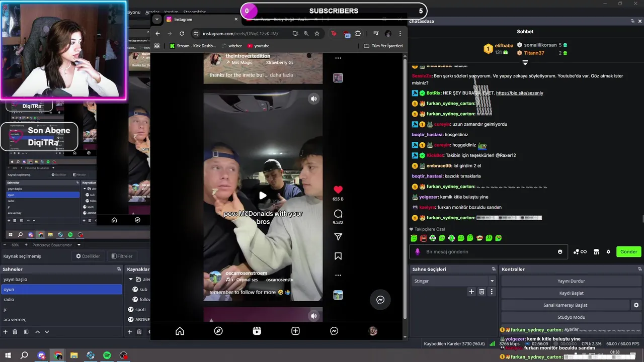This screenshot has width=644, height=362.
Task: Add a new scene in Sahneler
Action: tap(6, 332)
